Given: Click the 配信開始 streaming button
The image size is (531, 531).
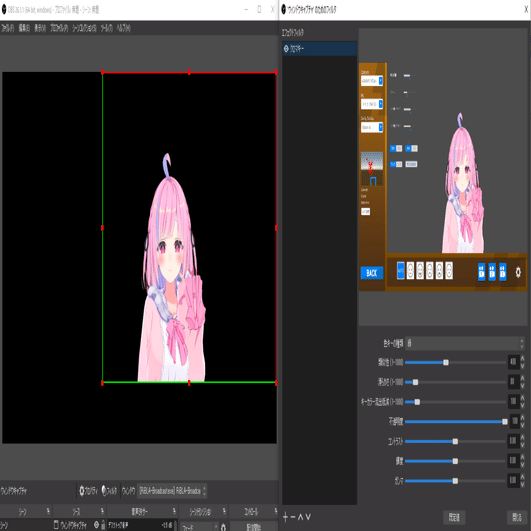Looking at the screenshot, I should pyautogui.click(x=254, y=527).
